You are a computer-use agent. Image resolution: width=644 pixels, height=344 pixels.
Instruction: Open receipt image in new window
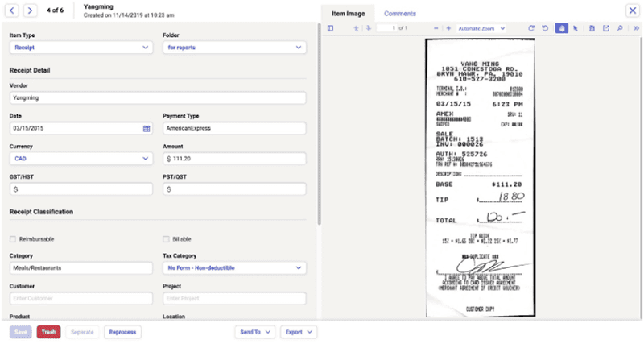[x=606, y=28]
